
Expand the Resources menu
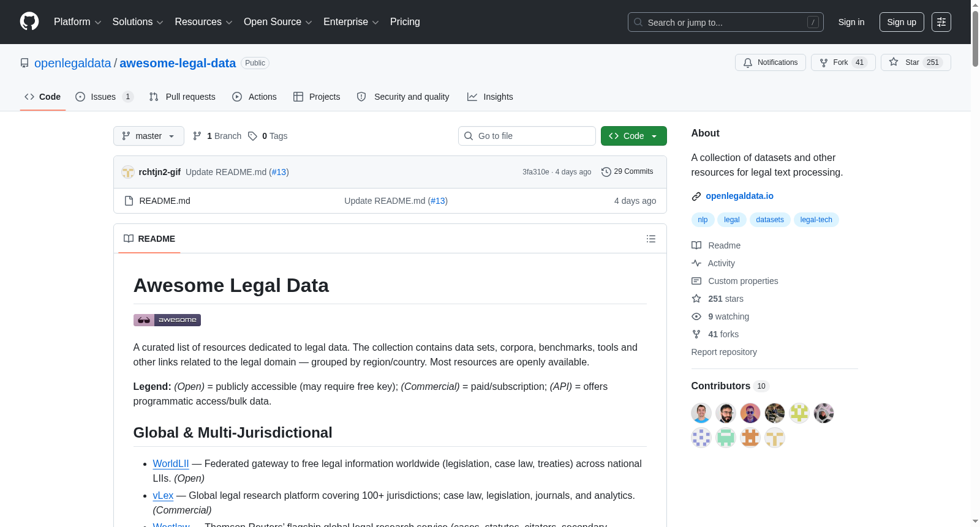pyautogui.click(x=203, y=22)
